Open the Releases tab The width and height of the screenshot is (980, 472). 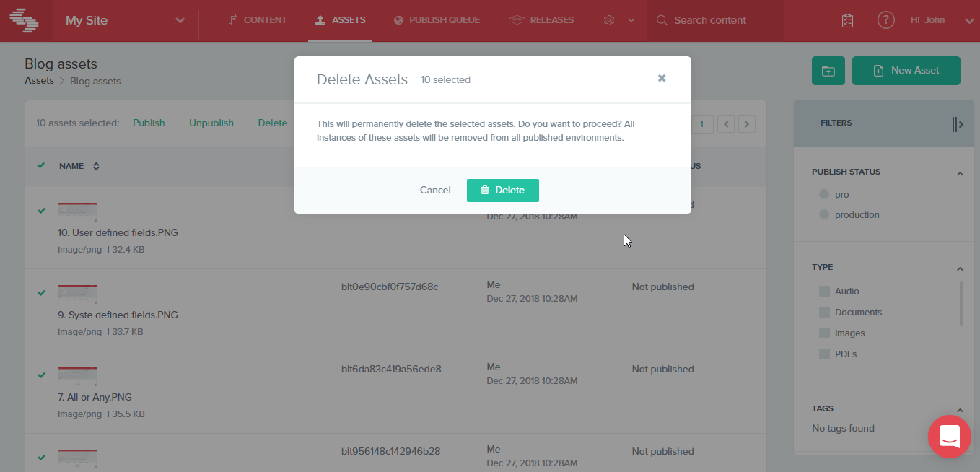542,19
